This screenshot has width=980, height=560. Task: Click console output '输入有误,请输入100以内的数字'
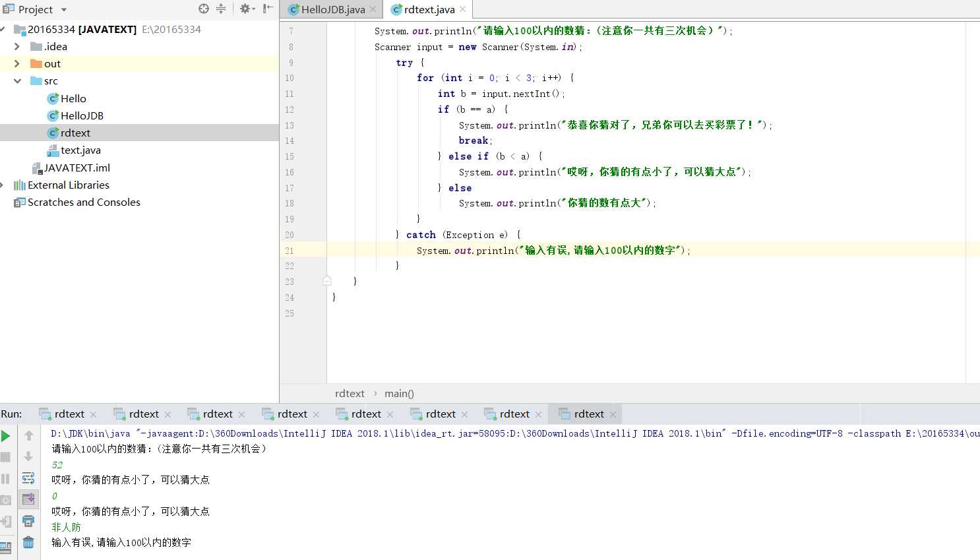[x=121, y=542]
